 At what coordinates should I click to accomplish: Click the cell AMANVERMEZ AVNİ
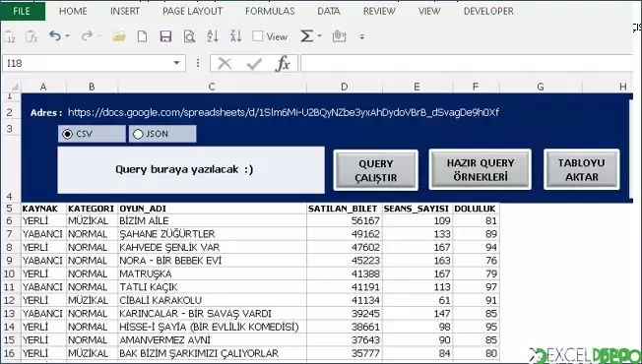click(x=212, y=339)
